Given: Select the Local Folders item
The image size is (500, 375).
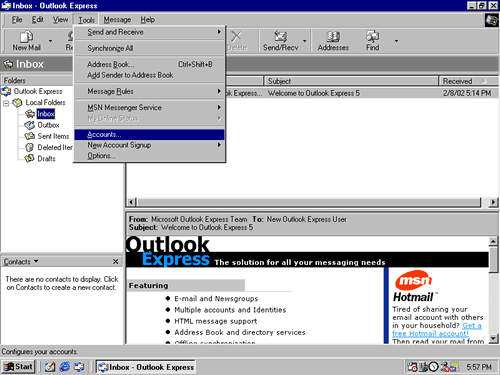Looking at the screenshot, I should point(45,102).
